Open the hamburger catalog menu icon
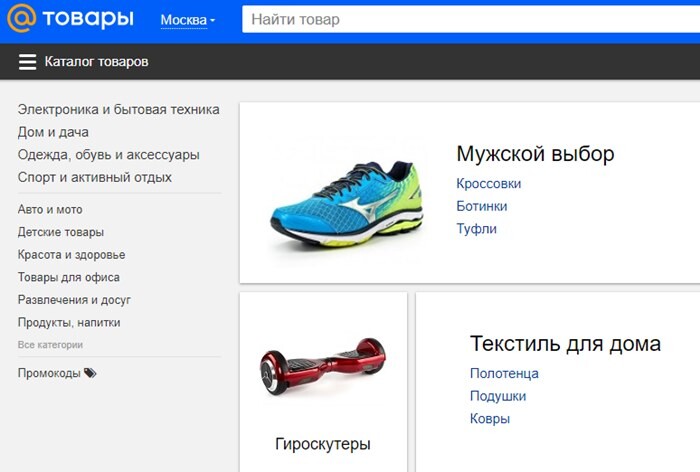The image size is (700, 472). [x=27, y=62]
